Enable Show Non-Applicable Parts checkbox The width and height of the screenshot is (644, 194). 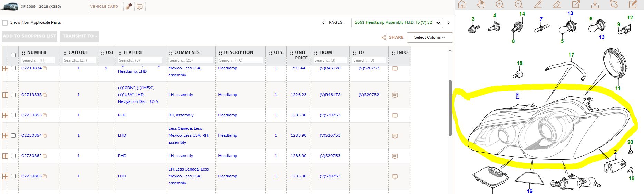tap(5, 23)
